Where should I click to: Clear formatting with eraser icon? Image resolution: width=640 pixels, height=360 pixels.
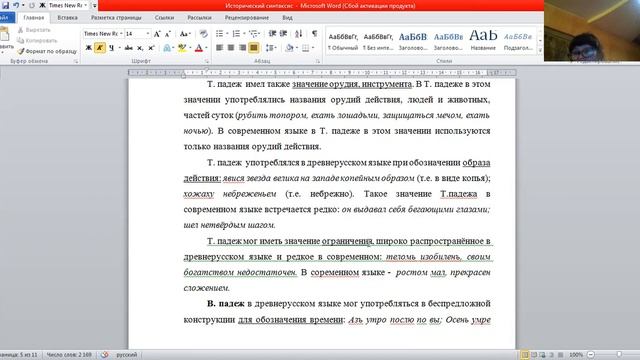tap(203, 34)
